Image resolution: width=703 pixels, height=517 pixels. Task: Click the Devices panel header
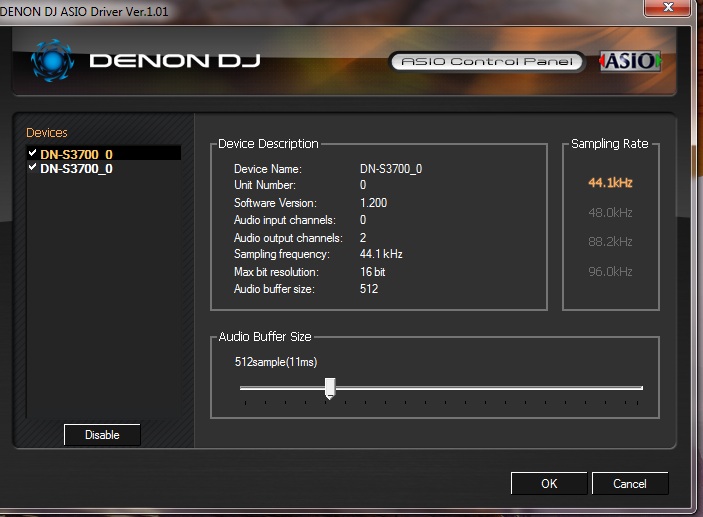[47, 133]
